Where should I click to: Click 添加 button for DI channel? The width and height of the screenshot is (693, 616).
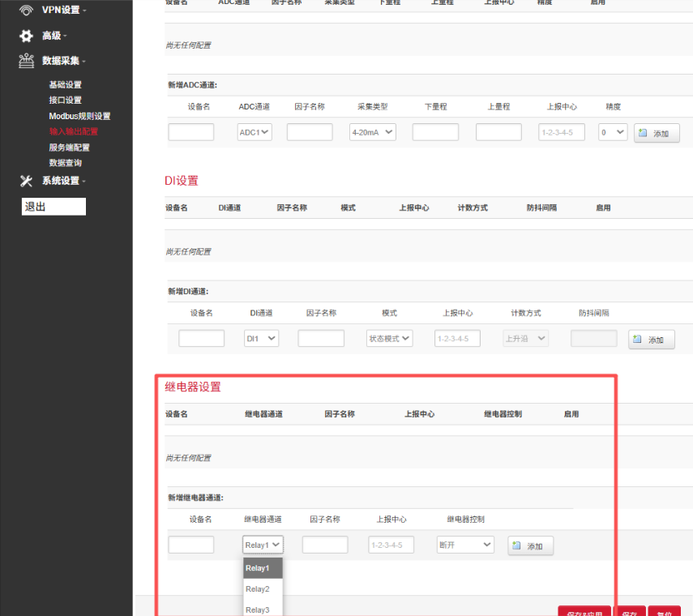652,340
